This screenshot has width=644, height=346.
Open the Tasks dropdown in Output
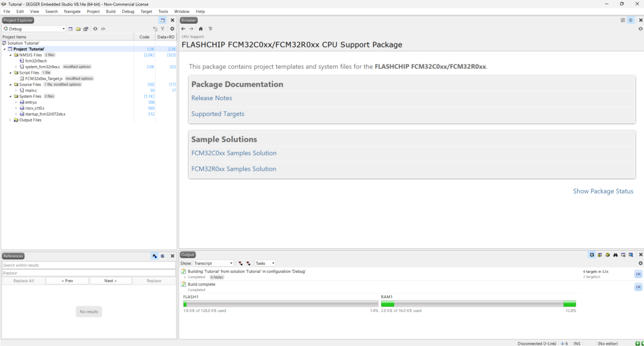pyautogui.click(x=265, y=263)
